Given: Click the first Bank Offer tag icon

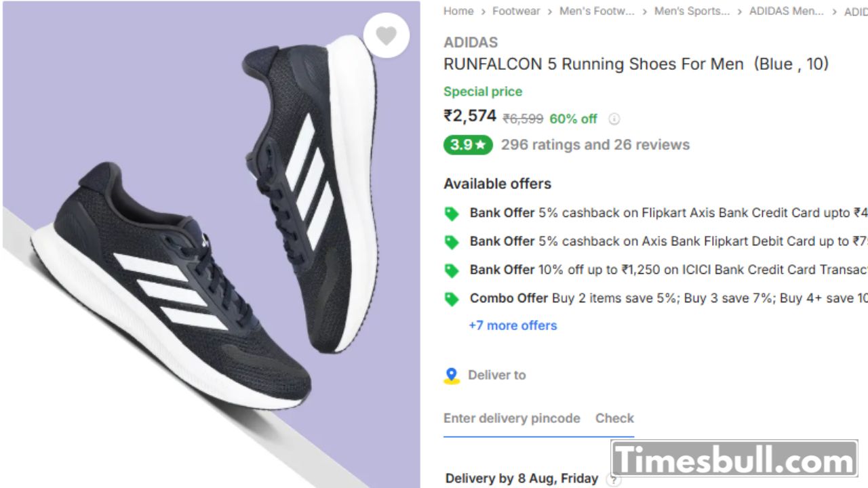Looking at the screenshot, I should click(452, 214).
